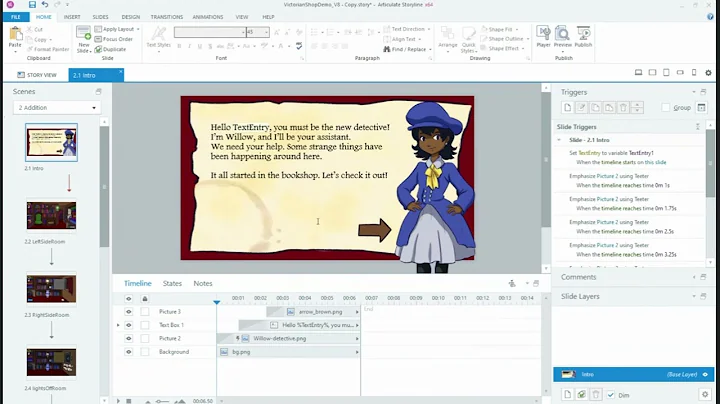
Task: Close the 2.1 Intro slide tab
Action: 120,72
